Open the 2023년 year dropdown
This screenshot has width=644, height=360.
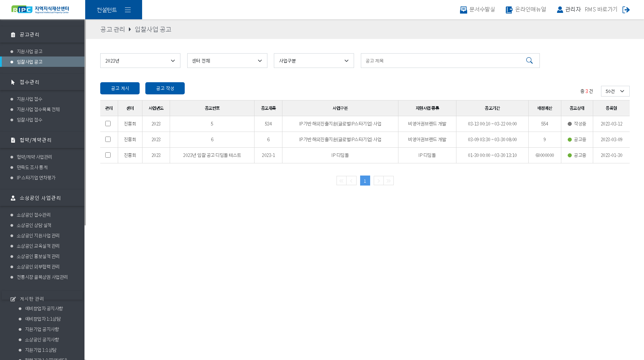[140, 61]
